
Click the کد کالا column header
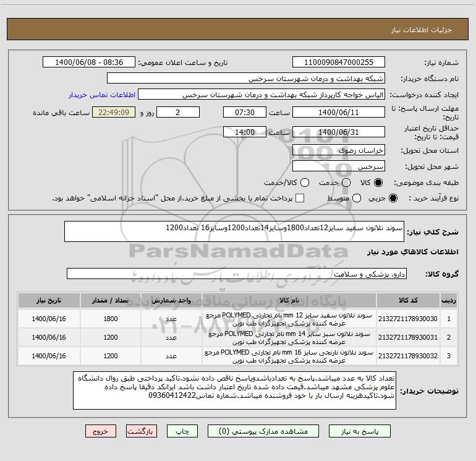tap(408, 301)
